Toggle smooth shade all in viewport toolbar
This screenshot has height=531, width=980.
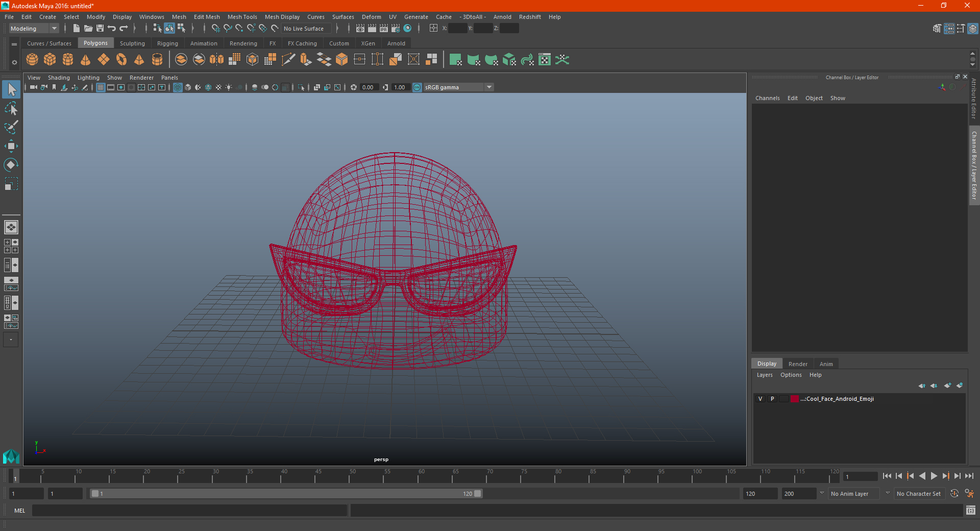coord(188,87)
